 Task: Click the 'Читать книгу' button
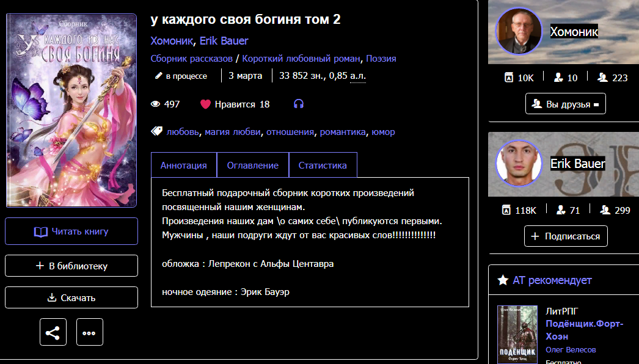(71, 231)
